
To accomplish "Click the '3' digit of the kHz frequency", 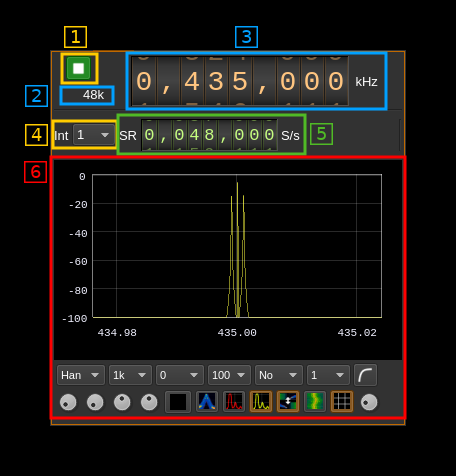I will coord(216,81).
